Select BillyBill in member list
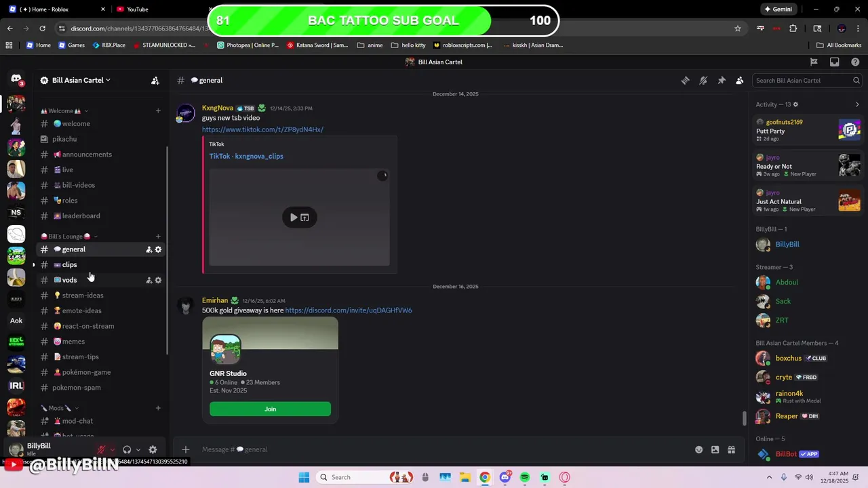Screen dimensions: 868x488 point(808,244)
